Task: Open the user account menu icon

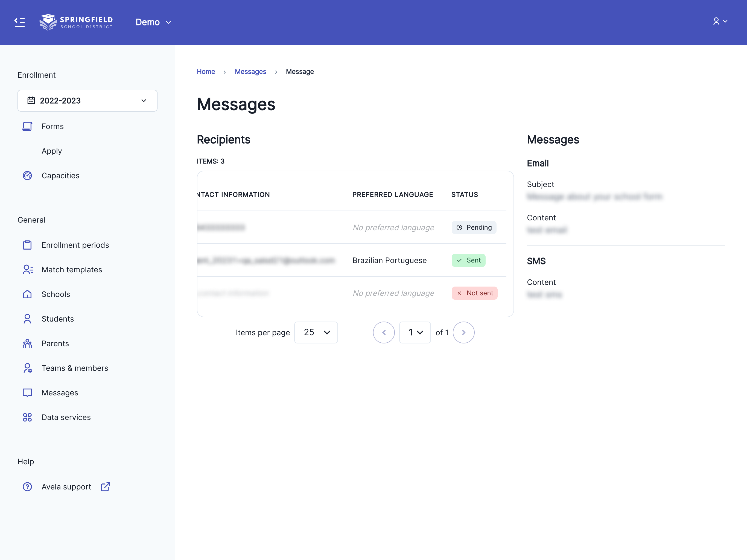Action: (x=720, y=22)
